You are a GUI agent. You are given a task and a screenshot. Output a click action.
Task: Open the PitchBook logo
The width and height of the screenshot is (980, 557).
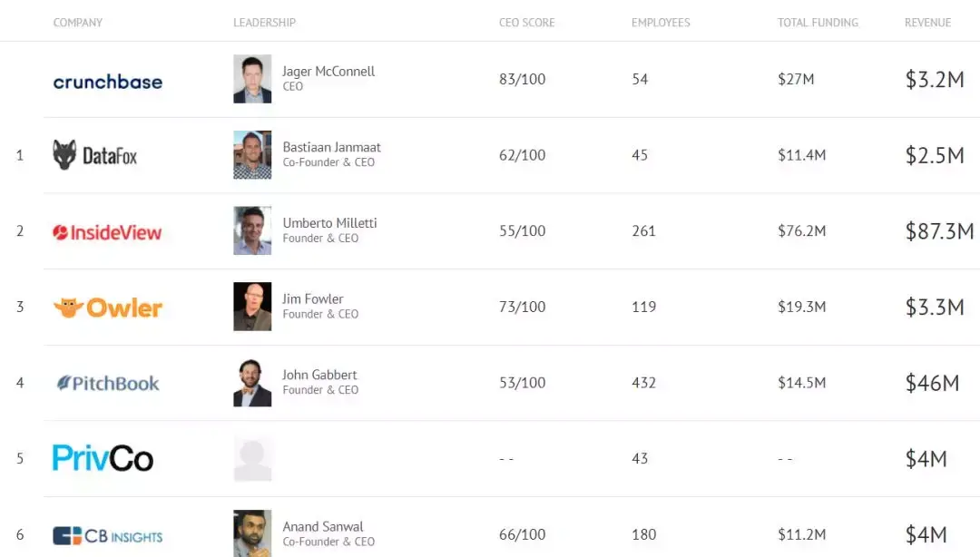coord(107,384)
